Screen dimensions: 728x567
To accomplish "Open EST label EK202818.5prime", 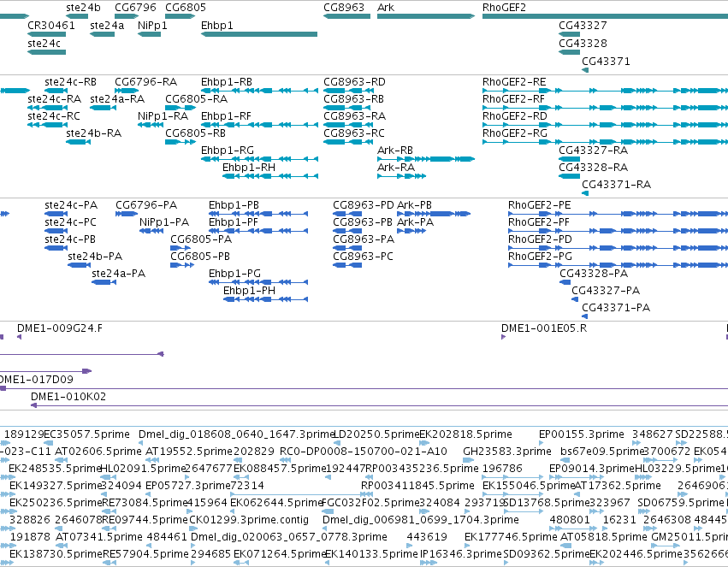I will click(x=465, y=434).
